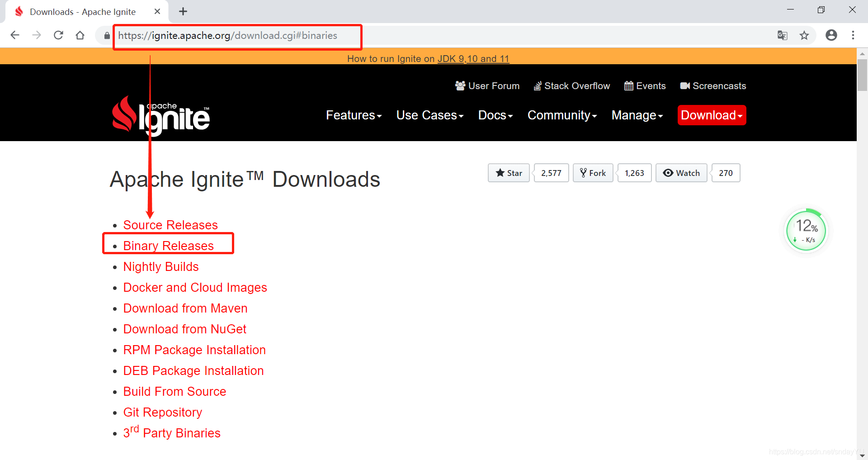
Task: Open the 1,263 forks count
Action: [634, 173]
